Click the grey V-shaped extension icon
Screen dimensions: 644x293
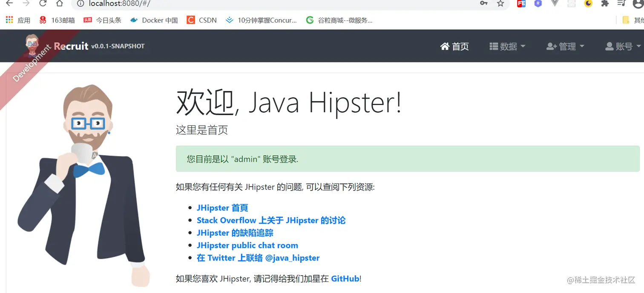pyautogui.click(x=555, y=3)
